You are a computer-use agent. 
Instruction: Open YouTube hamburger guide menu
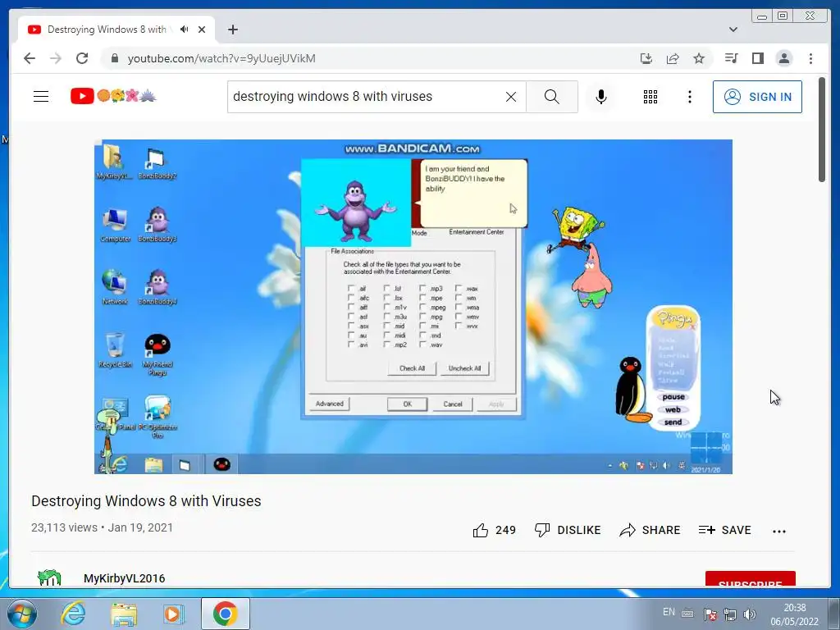[x=41, y=97]
